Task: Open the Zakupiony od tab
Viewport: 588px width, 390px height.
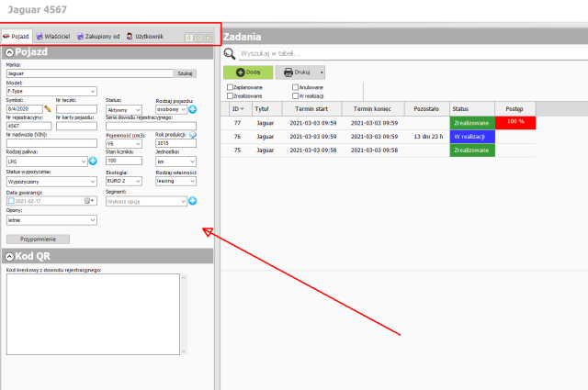Action: [98, 37]
